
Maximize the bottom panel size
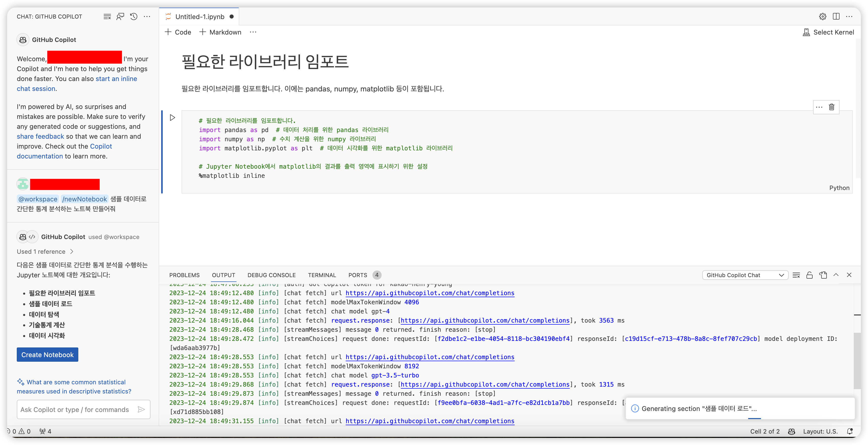[x=836, y=275]
